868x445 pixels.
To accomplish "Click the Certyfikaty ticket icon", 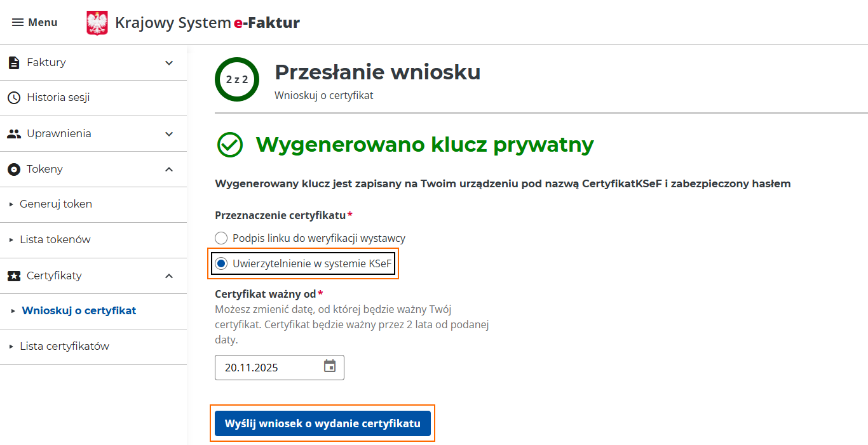I will tap(13, 276).
